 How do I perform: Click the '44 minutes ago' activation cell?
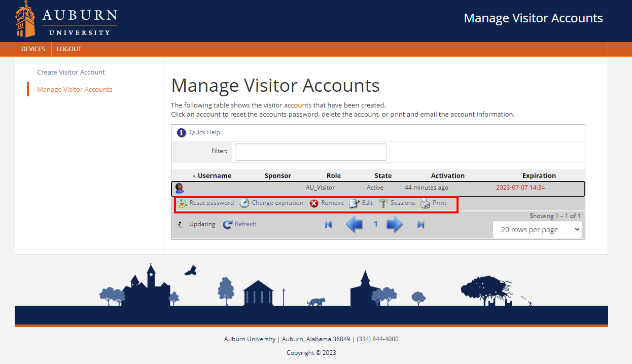[427, 188]
